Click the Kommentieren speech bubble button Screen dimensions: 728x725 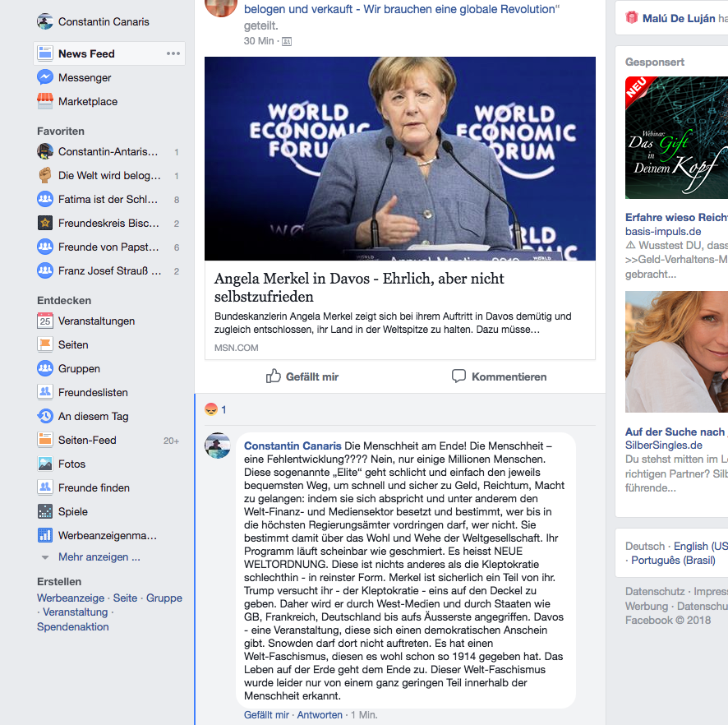tap(499, 376)
